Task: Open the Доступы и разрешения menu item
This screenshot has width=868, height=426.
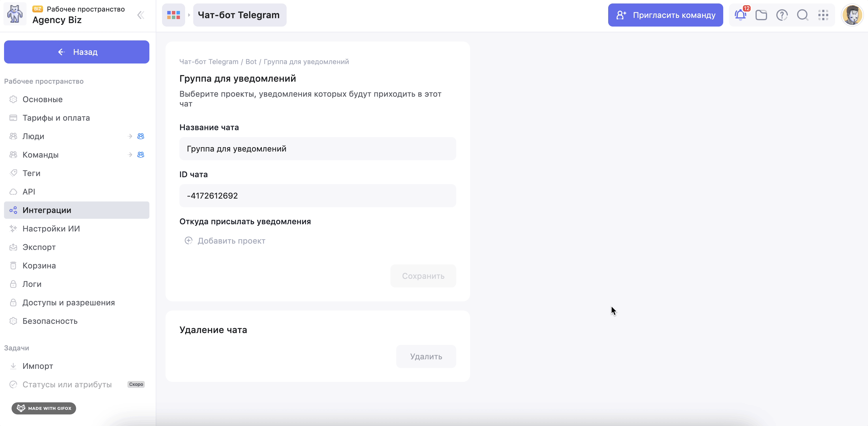Action: (68, 302)
